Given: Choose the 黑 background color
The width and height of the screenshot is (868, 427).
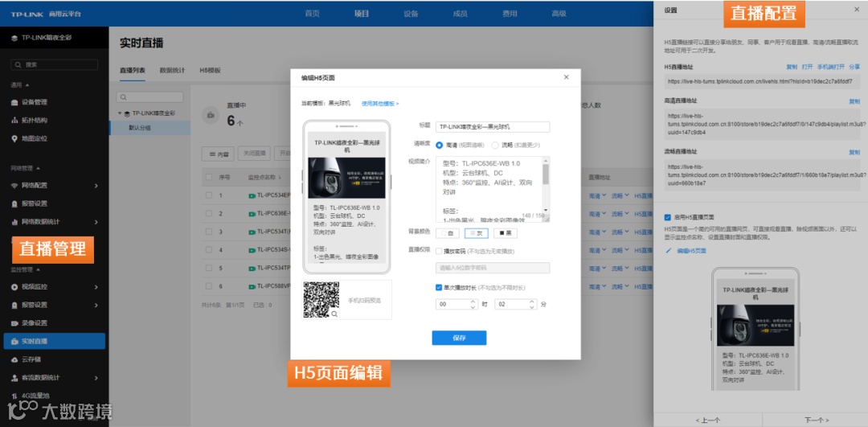Looking at the screenshot, I should coord(506,233).
